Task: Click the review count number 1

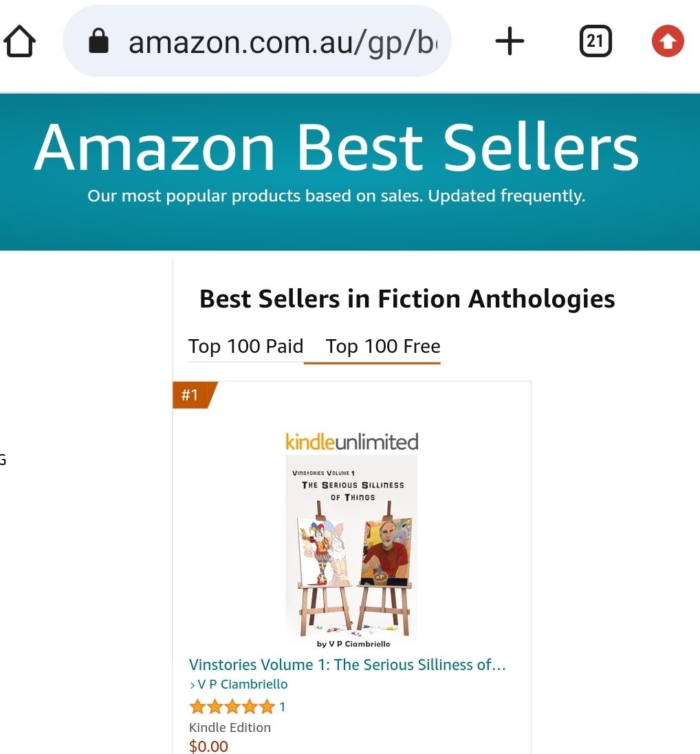Action: [282, 707]
